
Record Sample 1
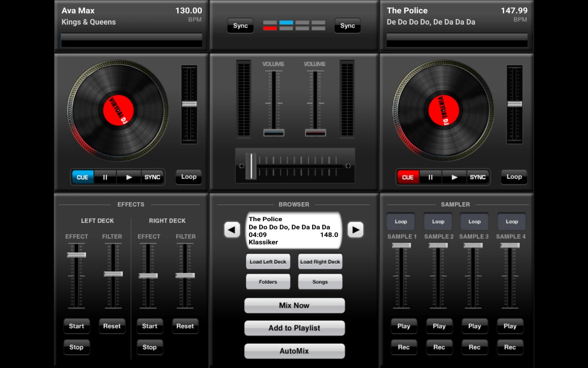pyautogui.click(x=404, y=347)
